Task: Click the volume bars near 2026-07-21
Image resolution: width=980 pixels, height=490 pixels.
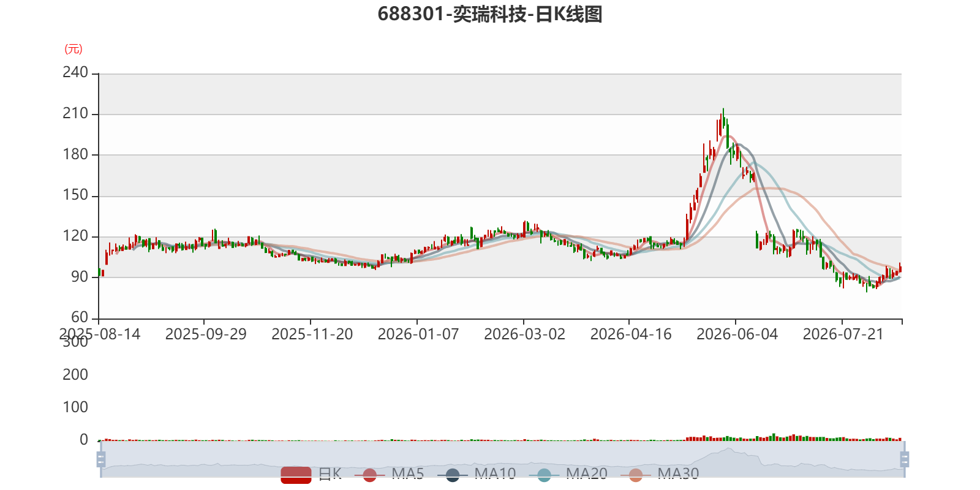Action: click(x=842, y=439)
